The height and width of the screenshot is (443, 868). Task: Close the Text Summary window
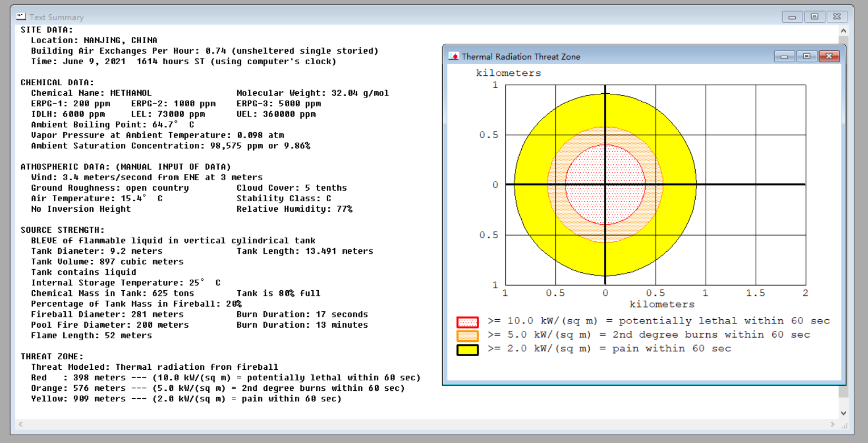[x=837, y=17]
